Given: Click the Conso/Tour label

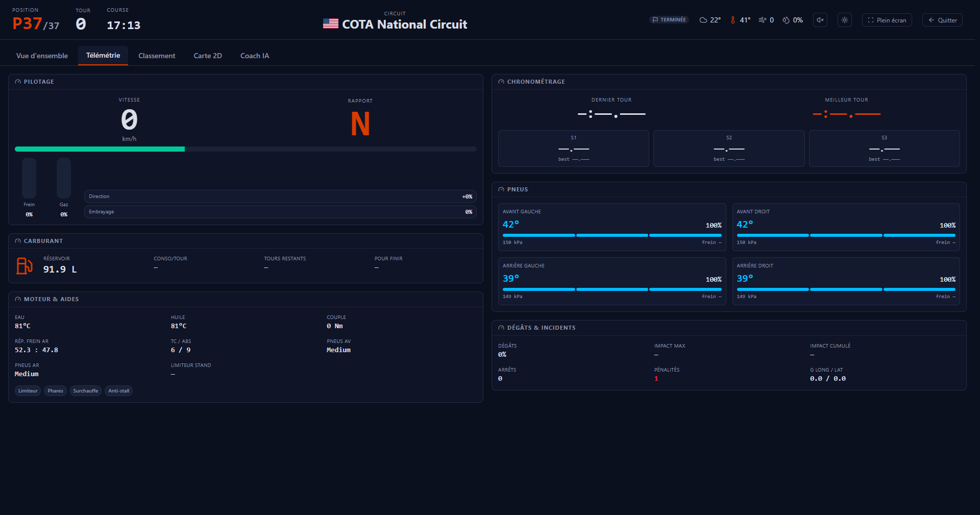Looking at the screenshot, I should (x=170, y=259).
